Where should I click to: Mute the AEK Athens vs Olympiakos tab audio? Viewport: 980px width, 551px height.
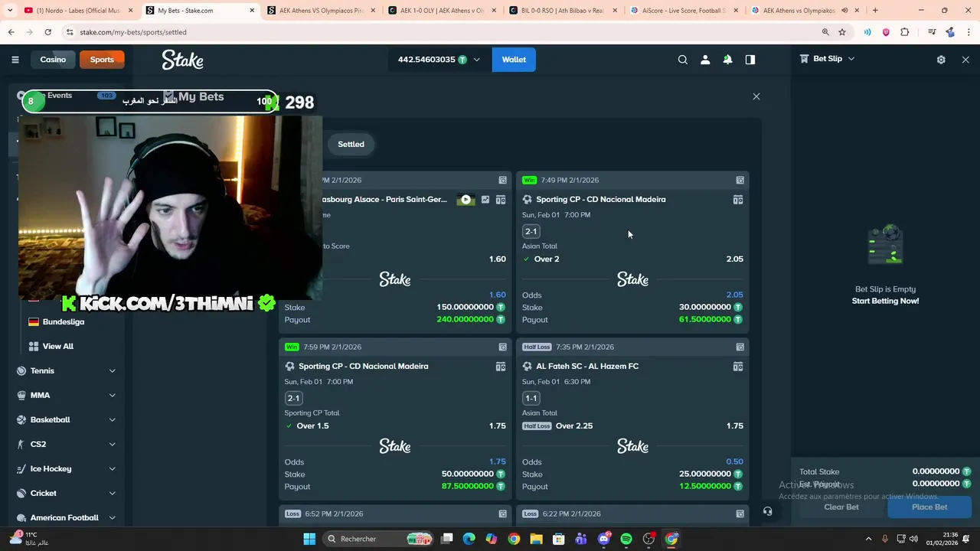click(844, 11)
